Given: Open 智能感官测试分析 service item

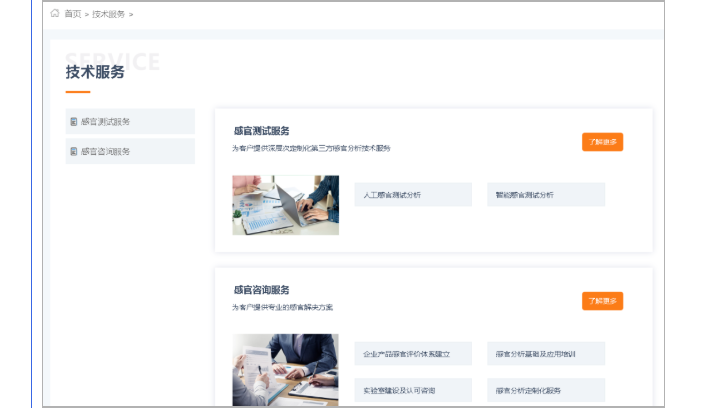Looking at the screenshot, I should (x=545, y=195).
